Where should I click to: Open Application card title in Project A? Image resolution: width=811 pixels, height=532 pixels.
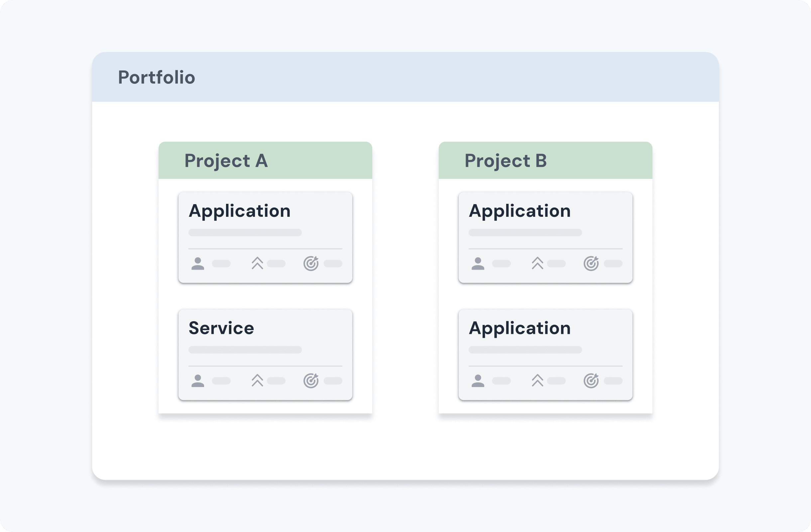(240, 211)
